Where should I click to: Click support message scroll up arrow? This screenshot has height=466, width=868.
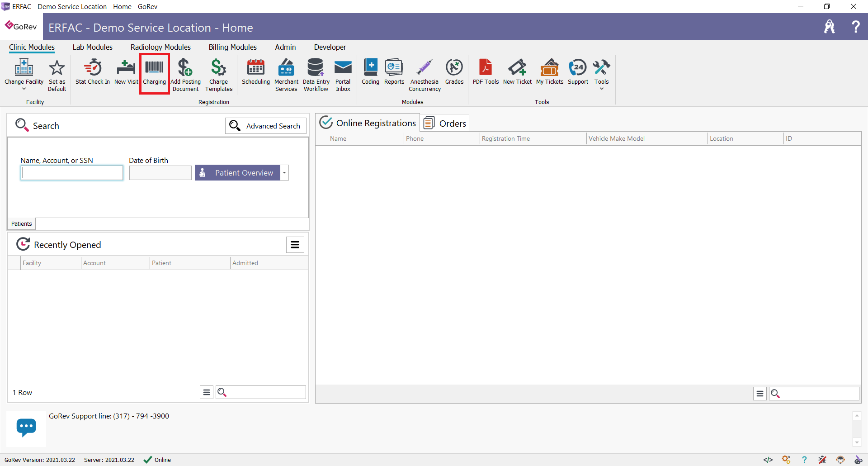tap(857, 415)
